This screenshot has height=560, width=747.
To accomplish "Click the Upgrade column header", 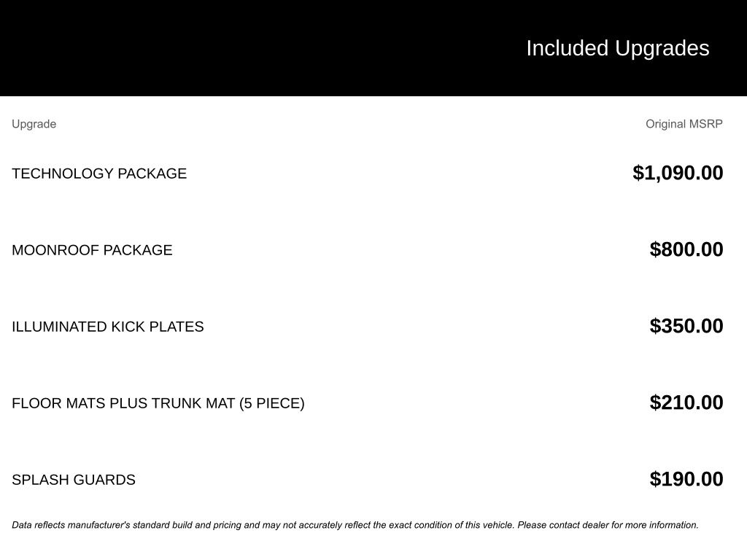I will click(x=34, y=124).
